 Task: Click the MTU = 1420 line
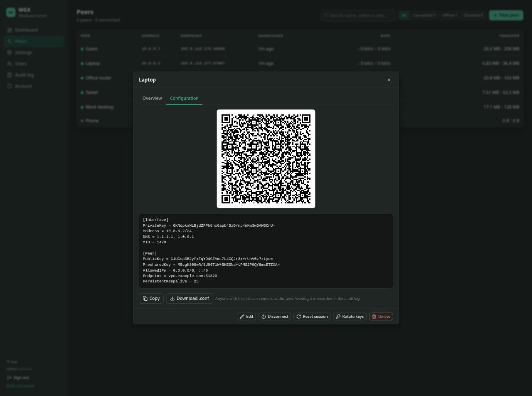[154, 242]
